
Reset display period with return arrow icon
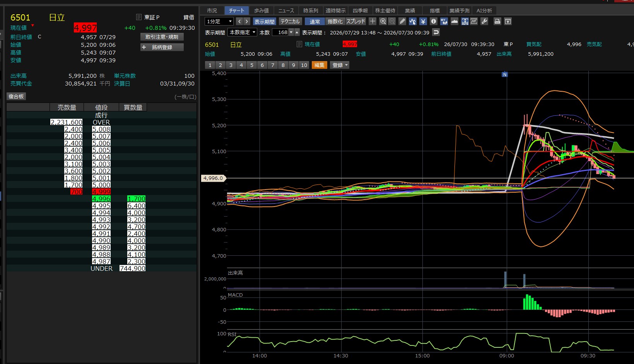coord(436,32)
